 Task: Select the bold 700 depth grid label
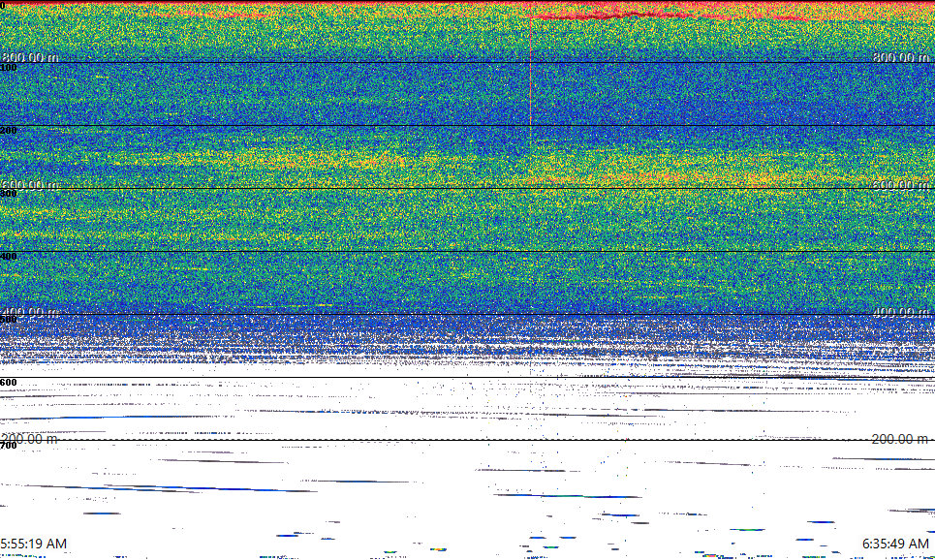click(9, 446)
